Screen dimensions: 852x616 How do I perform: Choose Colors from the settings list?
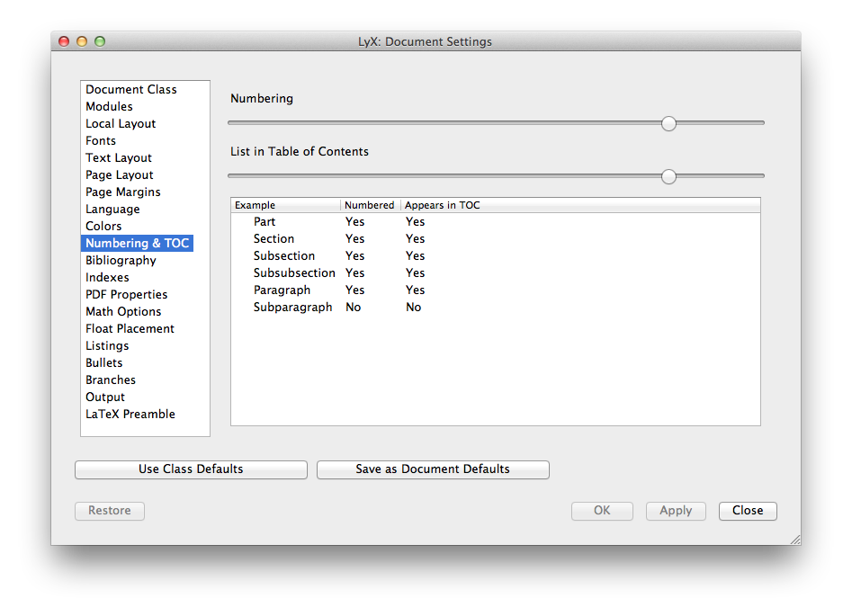[x=103, y=226]
